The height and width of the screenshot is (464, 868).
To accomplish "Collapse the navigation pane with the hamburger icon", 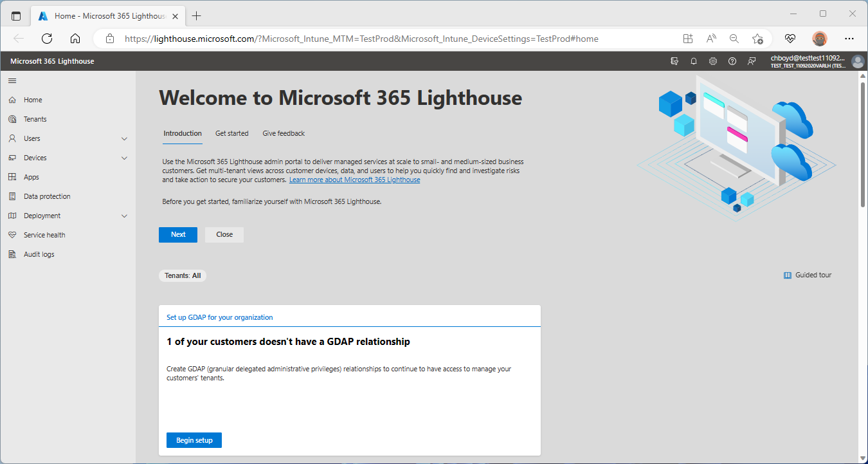I will [12, 80].
